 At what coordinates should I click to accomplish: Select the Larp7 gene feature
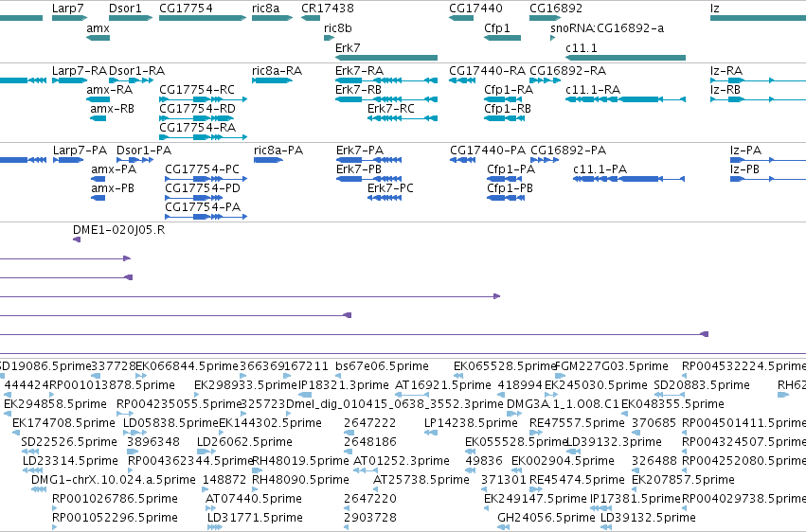click(x=69, y=18)
